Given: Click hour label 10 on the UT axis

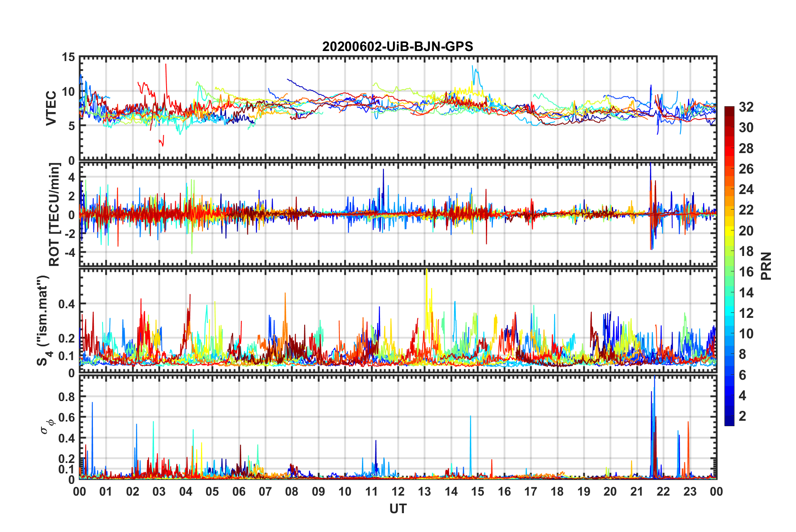Looking at the screenshot, I should coord(345,492).
